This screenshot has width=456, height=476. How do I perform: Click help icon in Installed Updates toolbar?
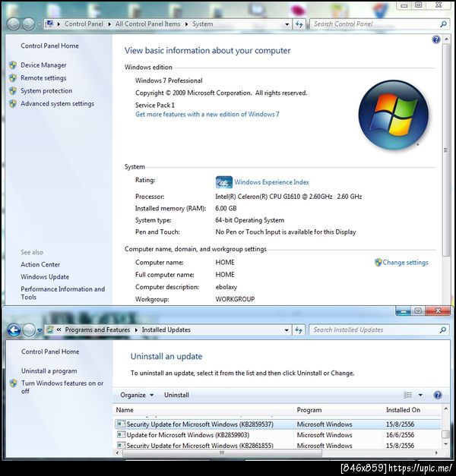click(x=438, y=395)
